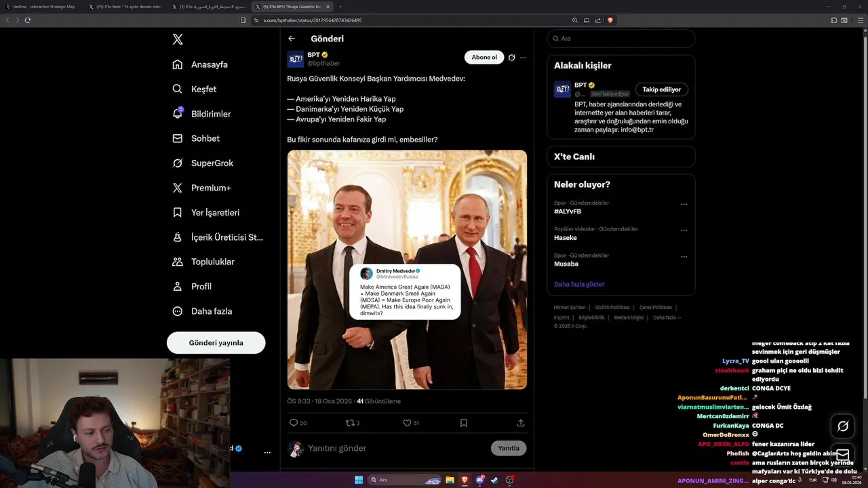Click the Grok icon on the post
This screenshot has width=868, height=488.
click(512, 58)
